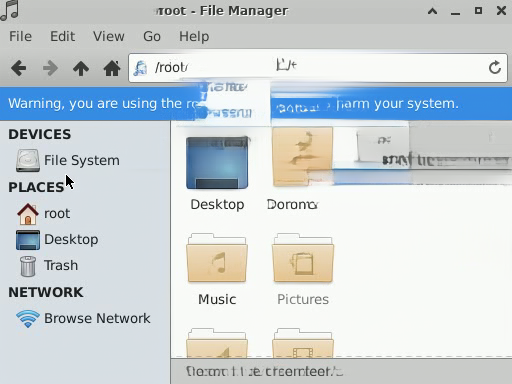Click the status bar text
The height and width of the screenshot is (384, 512).
coord(264,371)
